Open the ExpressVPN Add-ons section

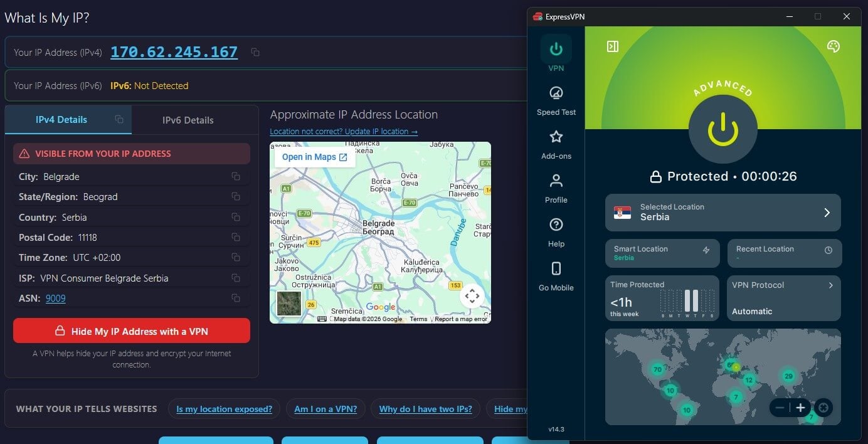(556, 144)
